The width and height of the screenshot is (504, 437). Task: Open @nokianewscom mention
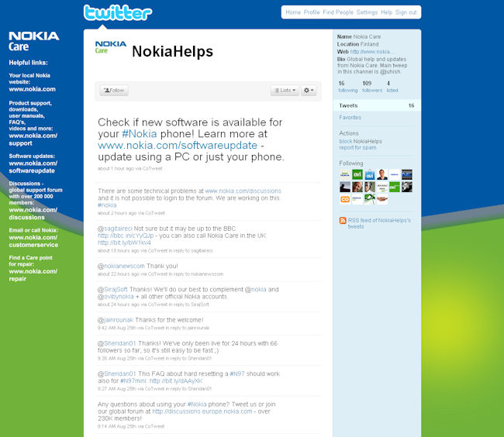(121, 267)
